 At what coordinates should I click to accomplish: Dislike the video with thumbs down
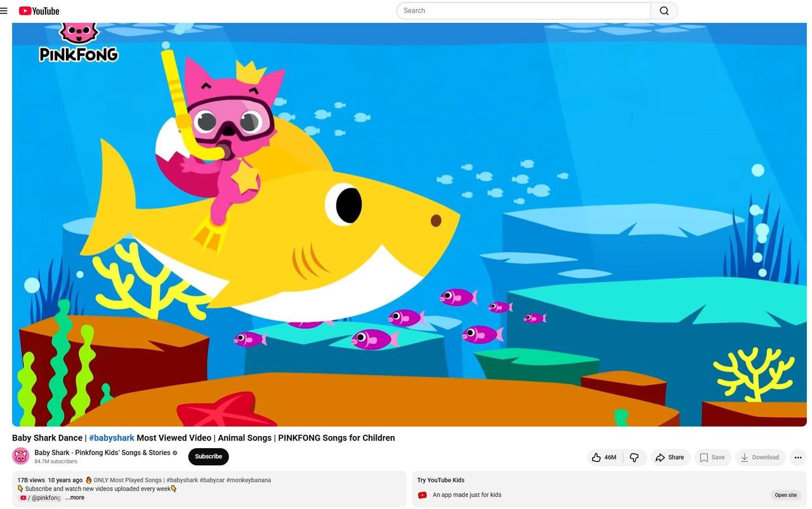(x=634, y=457)
